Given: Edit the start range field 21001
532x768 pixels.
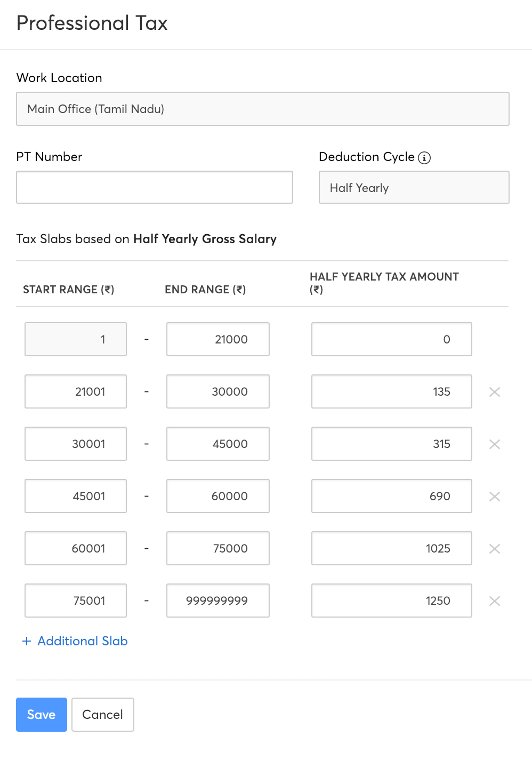Looking at the screenshot, I should 76,391.
